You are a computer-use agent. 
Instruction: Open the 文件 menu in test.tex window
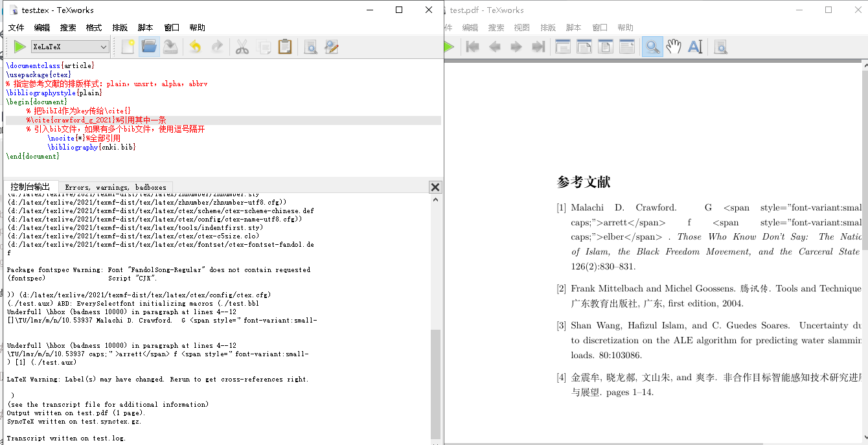[16, 28]
